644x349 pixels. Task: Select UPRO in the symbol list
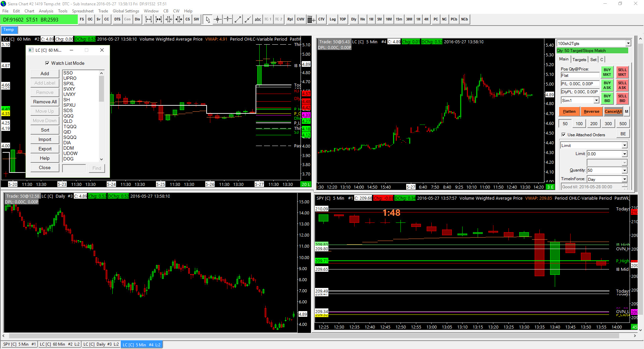(x=70, y=78)
